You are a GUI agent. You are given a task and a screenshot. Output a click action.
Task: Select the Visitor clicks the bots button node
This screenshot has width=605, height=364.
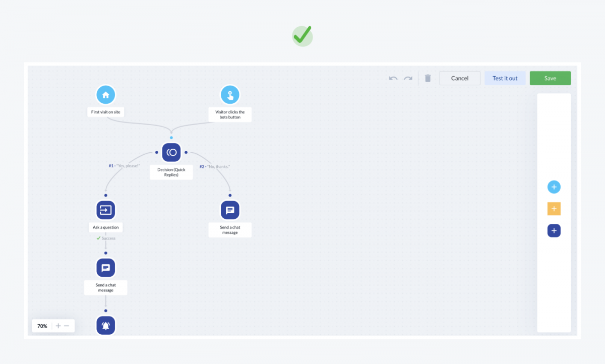pyautogui.click(x=230, y=95)
